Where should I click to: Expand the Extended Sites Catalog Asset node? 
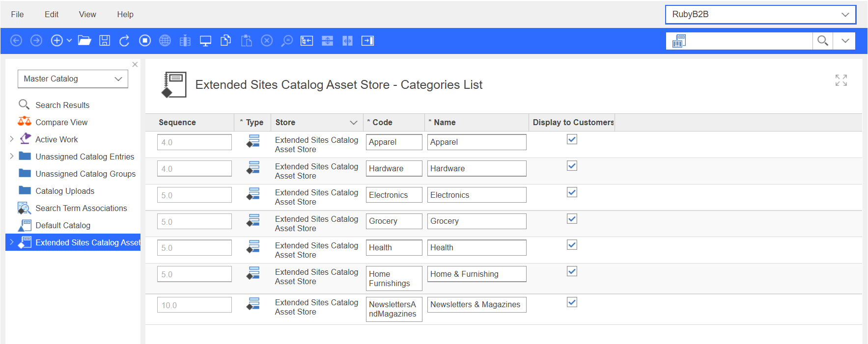tap(12, 242)
